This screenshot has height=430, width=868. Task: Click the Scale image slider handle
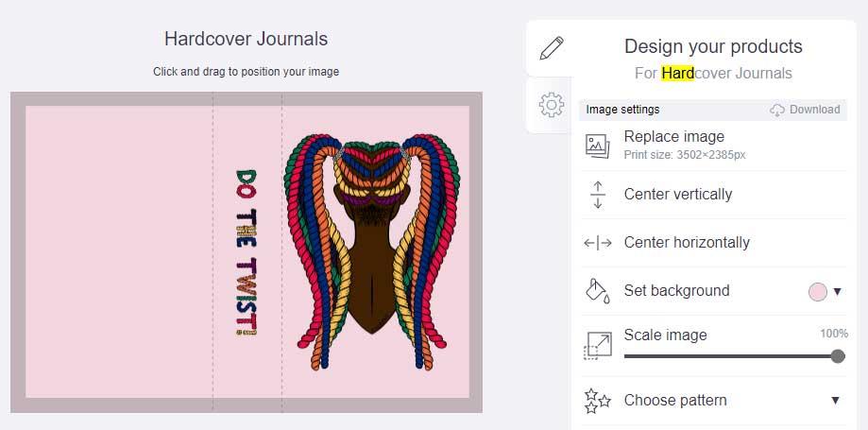click(838, 356)
